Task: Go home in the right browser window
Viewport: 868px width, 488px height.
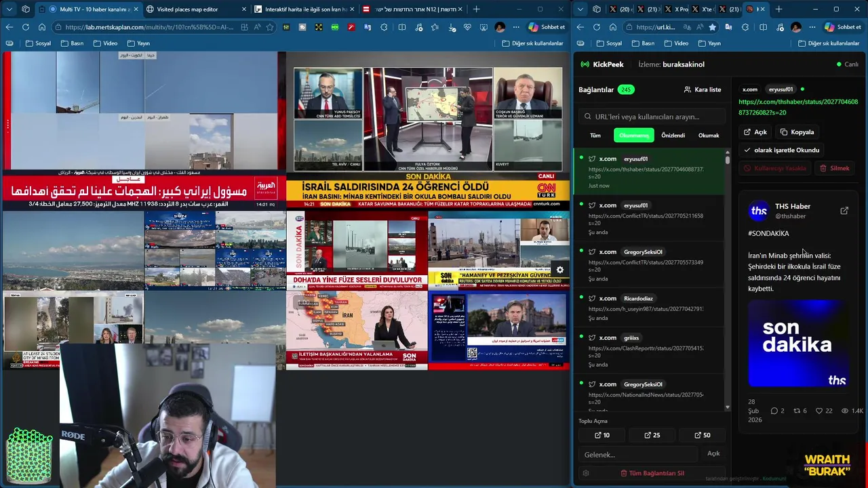Action: 612,27
